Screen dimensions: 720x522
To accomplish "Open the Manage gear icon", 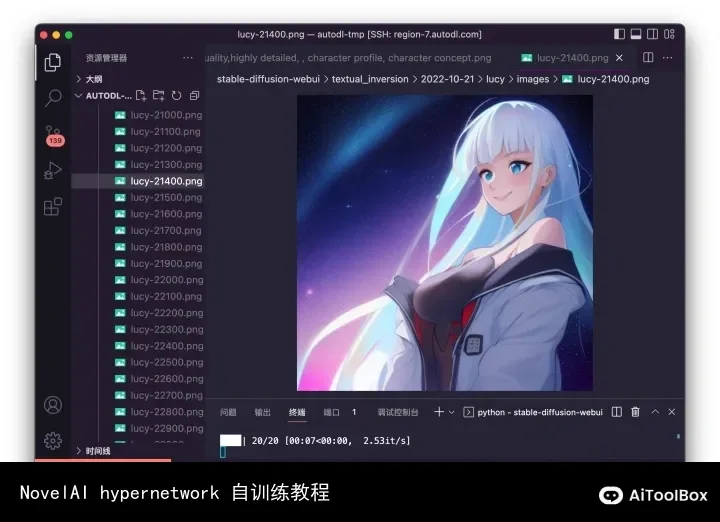I will (x=53, y=441).
